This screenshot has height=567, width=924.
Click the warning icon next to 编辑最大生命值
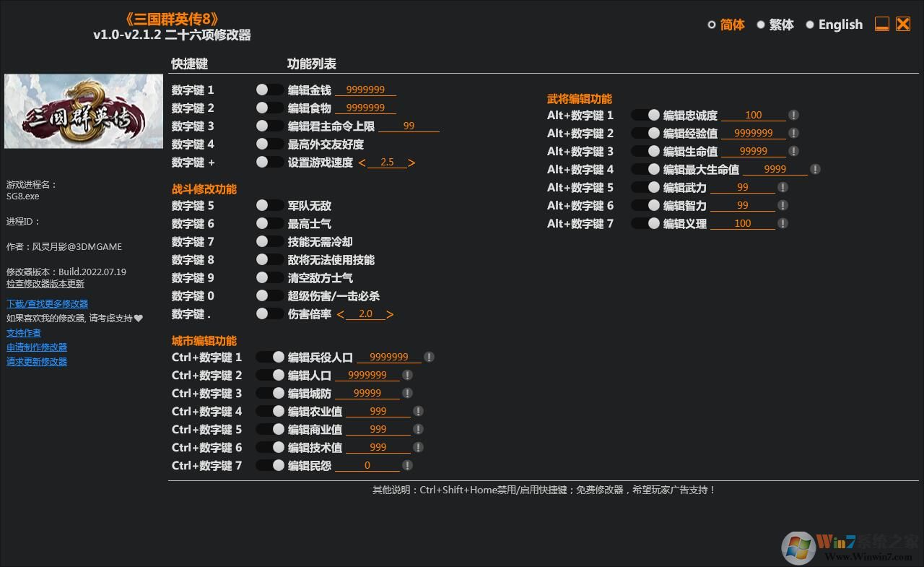815,168
